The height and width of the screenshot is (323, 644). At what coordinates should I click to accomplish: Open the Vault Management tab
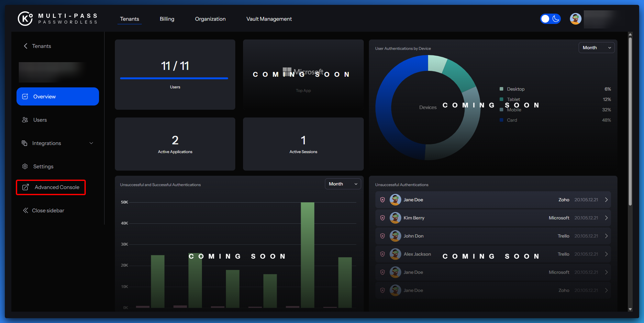[269, 19]
